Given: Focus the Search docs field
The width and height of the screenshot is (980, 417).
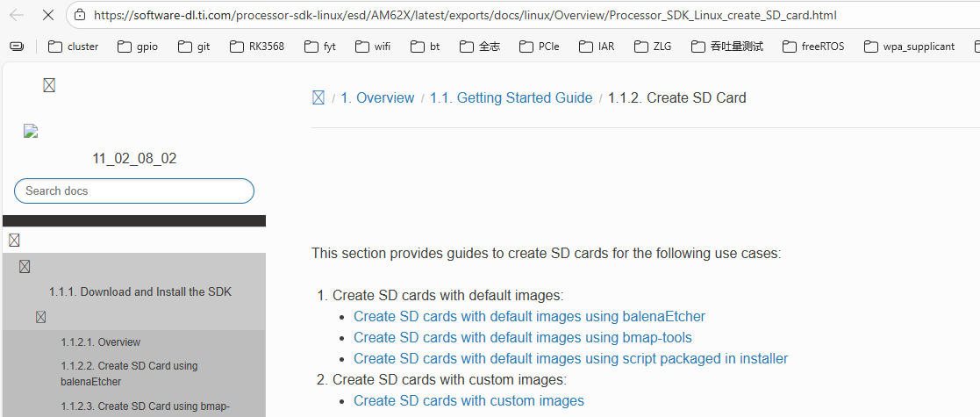Looking at the screenshot, I should [x=134, y=191].
